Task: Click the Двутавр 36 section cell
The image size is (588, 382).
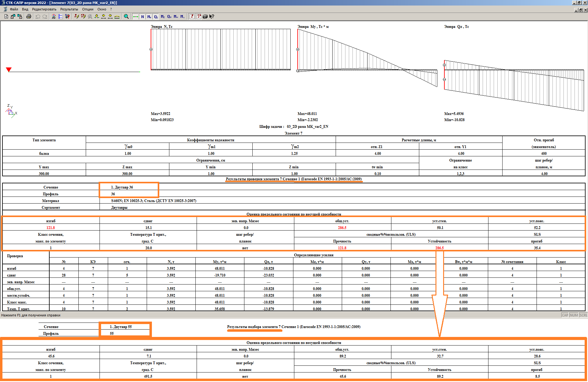Action: click(x=122, y=187)
